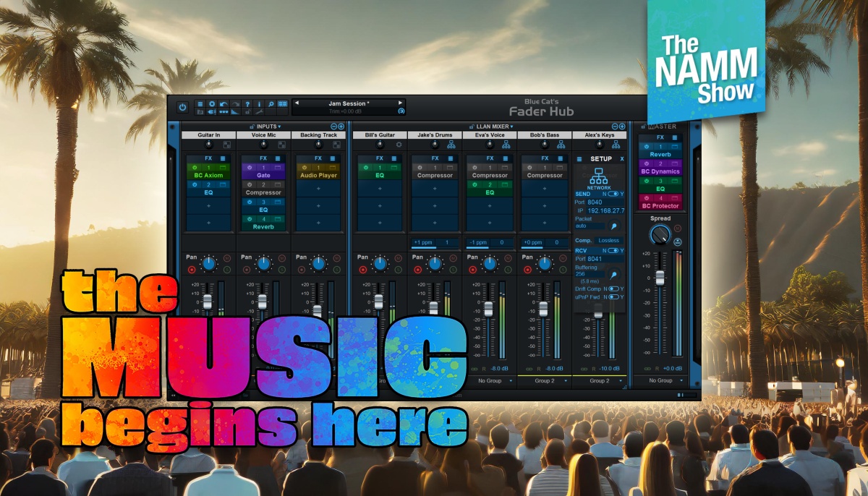
Task: Open FX menu icon on Guitar In
Action: pos(223,158)
